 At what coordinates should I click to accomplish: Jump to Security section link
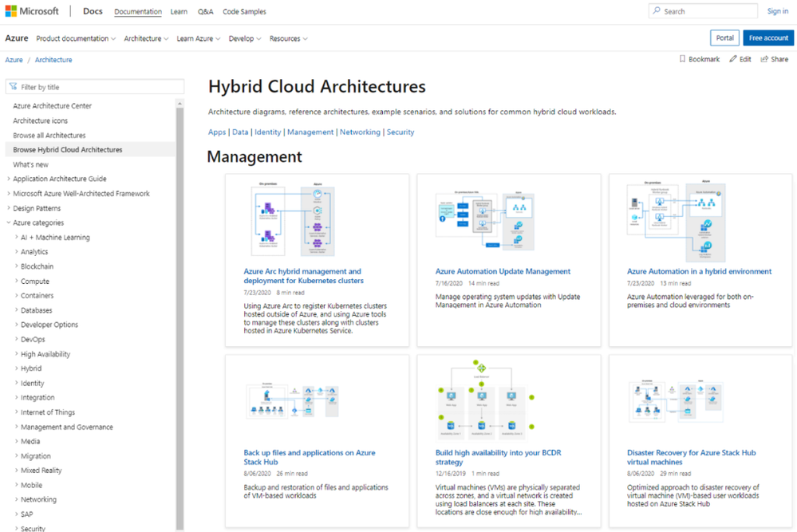[x=400, y=132]
